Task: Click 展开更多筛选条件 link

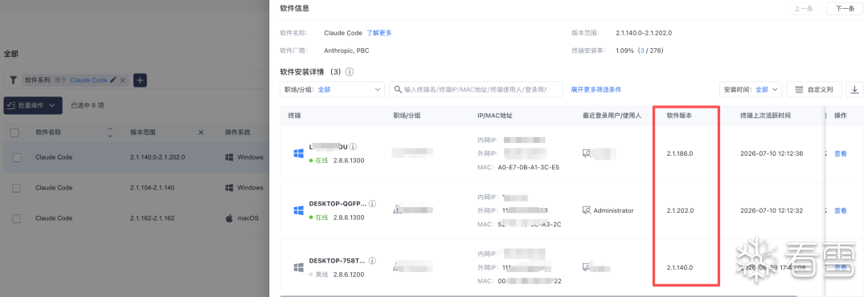Action: 596,89
